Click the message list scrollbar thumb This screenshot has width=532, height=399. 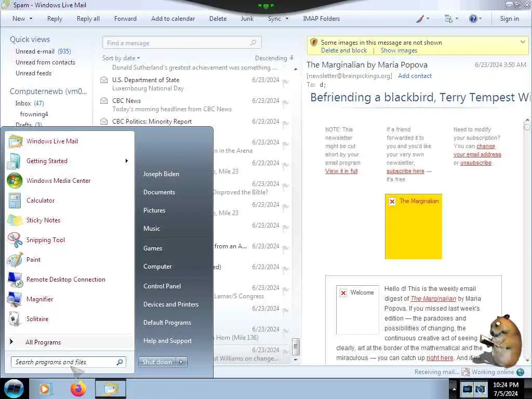(296, 347)
